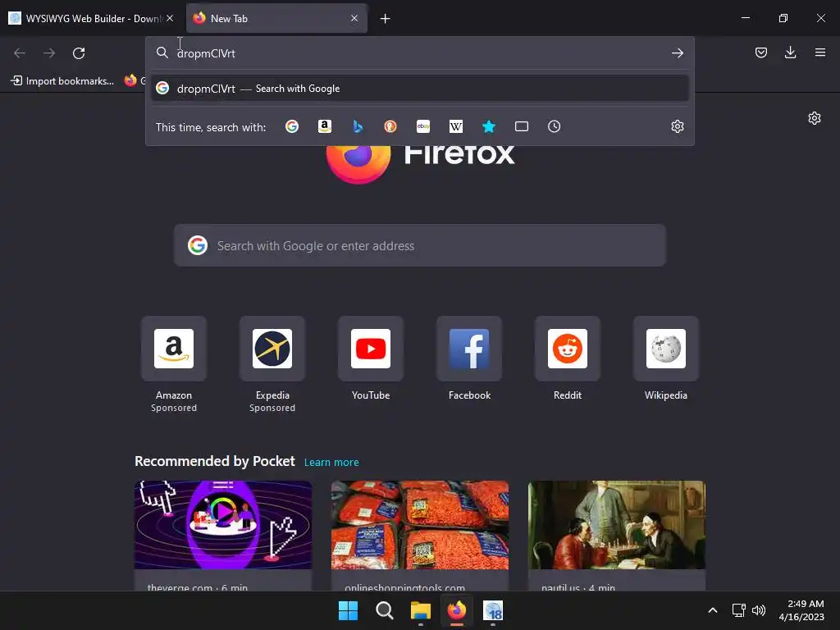Search this time with Amazon icon
Image resolution: width=840 pixels, height=630 pixels.
click(325, 126)
